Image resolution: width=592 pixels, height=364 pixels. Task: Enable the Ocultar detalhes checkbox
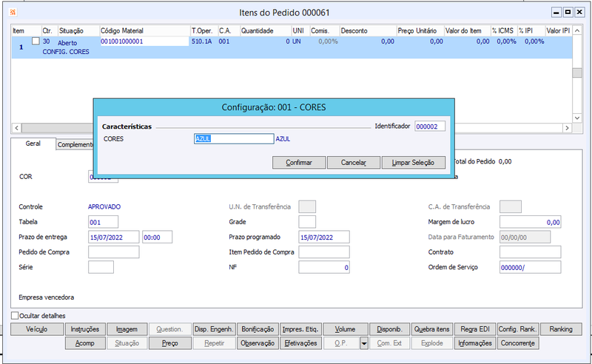point(15,316)
